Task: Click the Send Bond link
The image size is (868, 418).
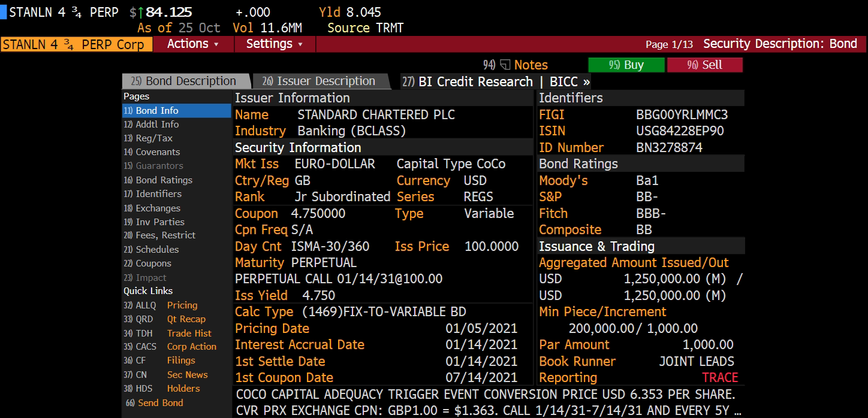Action: [x=155, y=402]
